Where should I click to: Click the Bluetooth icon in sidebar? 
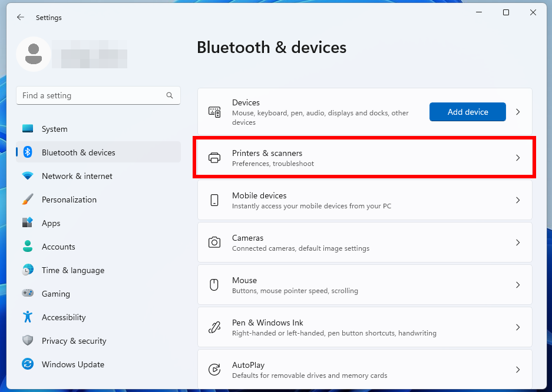pyautogui.click(x=28, y=152)
